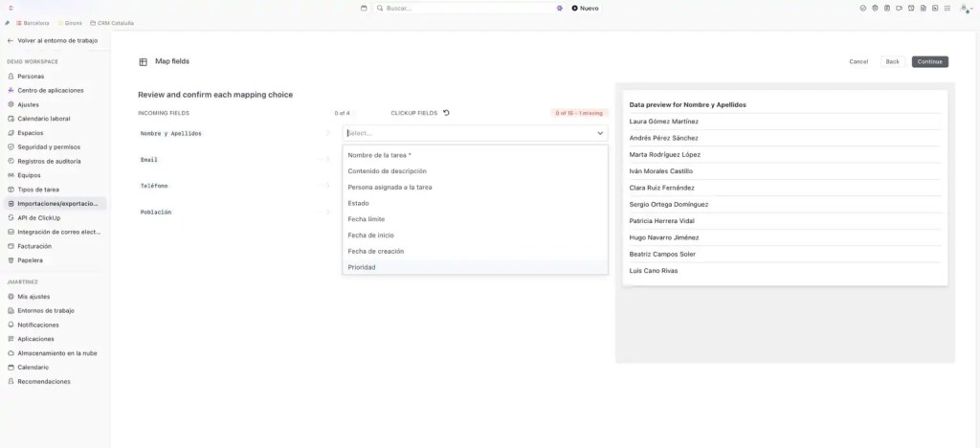Click the Recomendaciones icon in the sidebar

(x=11, y=382)
